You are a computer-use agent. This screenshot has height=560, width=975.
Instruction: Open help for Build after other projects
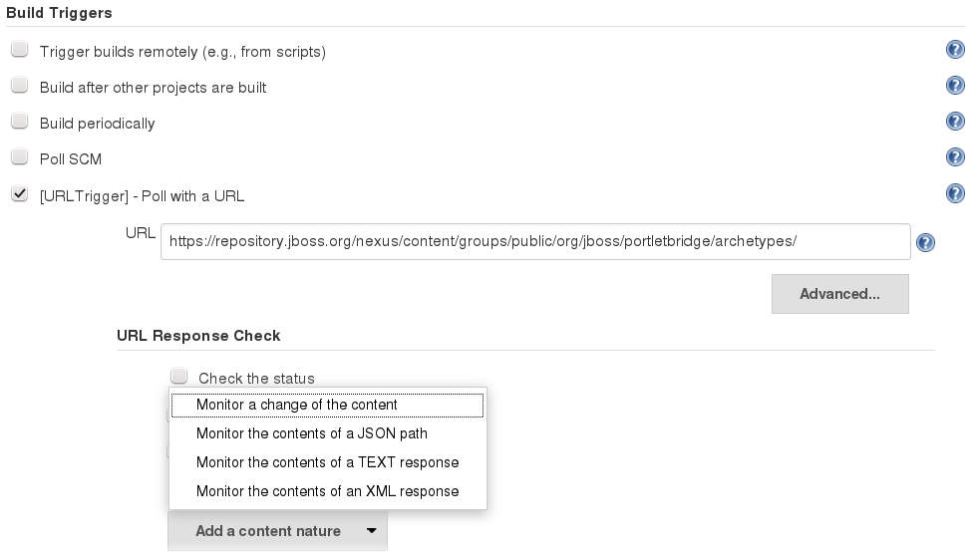coord(955,87)
